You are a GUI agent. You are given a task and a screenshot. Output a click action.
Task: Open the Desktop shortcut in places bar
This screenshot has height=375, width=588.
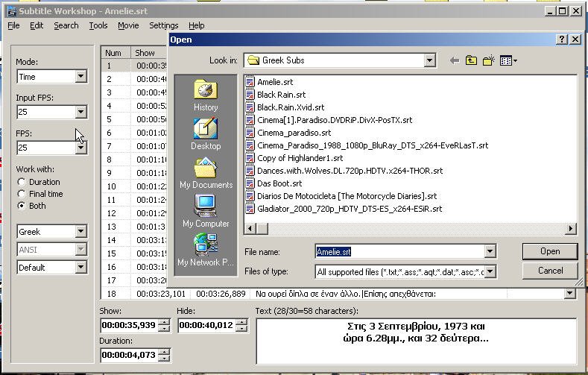(x=206, y=133)
